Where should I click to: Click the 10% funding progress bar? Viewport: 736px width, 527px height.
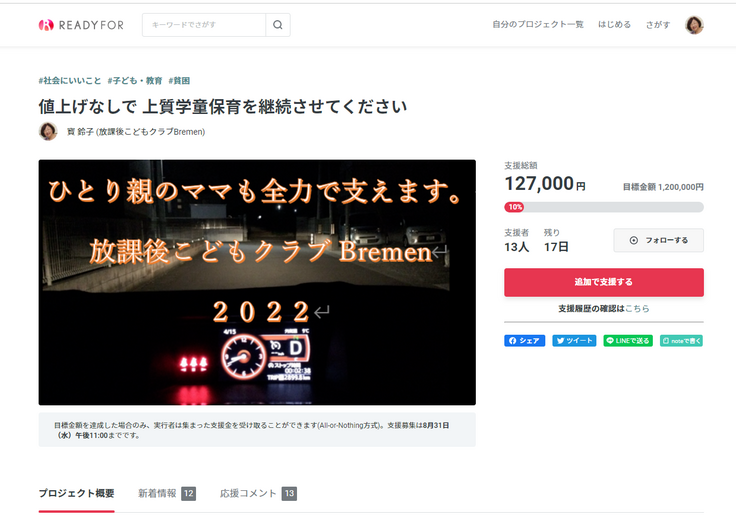[604, 207]
